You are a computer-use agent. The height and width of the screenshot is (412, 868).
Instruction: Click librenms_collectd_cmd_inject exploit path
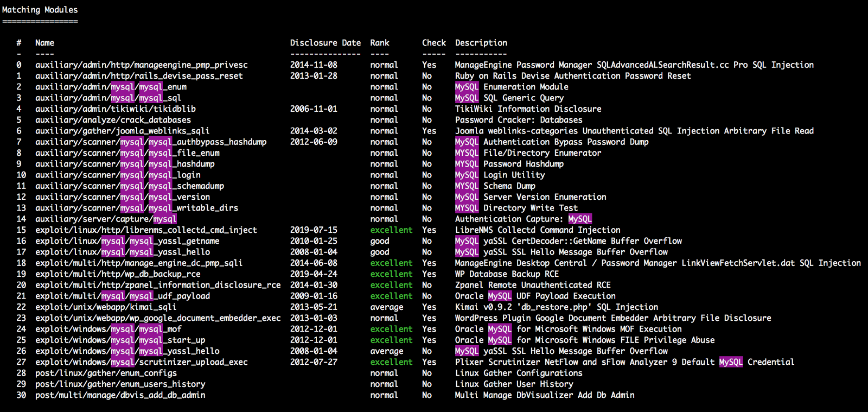coord(146,230)
